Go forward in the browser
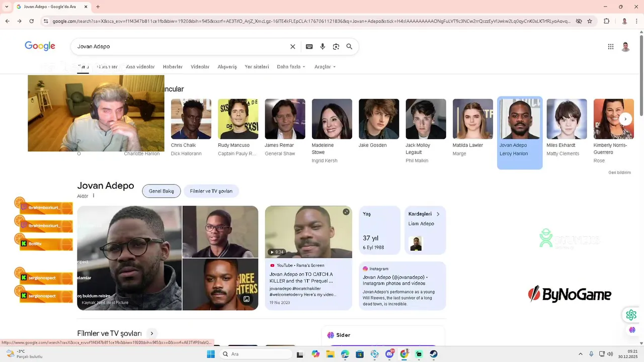Viewport: 644px width, 362px height. [19, 21]
